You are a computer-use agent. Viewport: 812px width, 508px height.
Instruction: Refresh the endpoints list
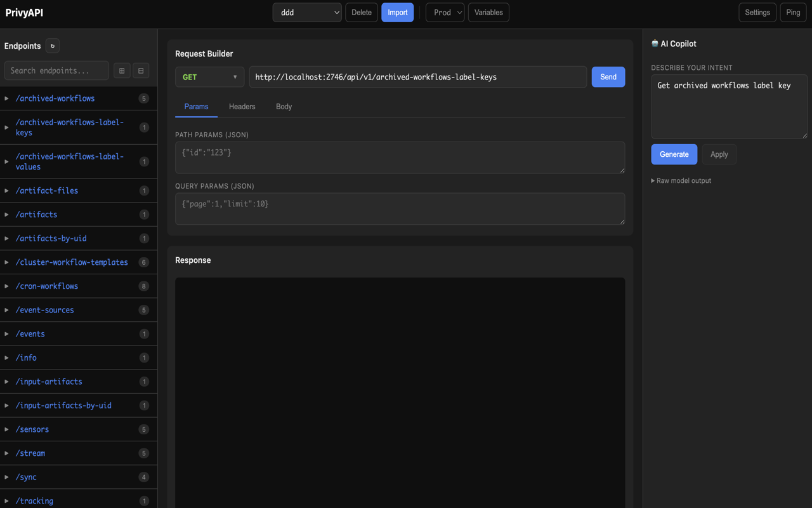[52, 45]
